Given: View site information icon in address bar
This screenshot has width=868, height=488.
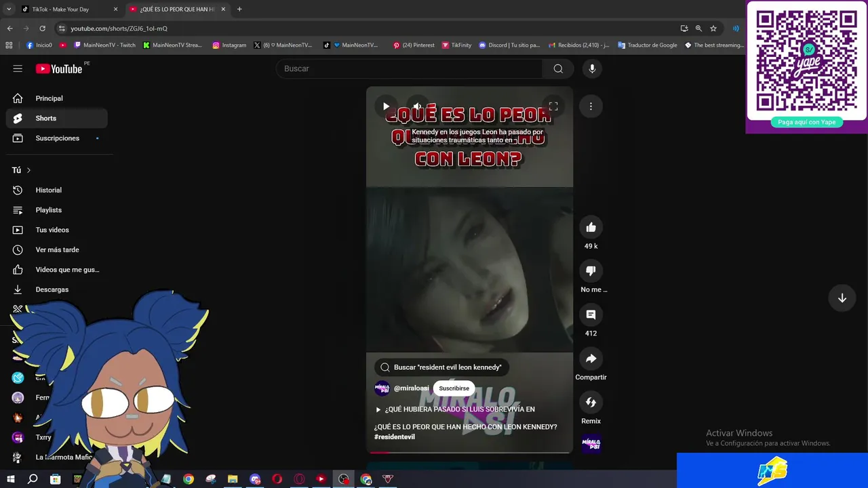Looking at the screenshot, I should point(62,28).
